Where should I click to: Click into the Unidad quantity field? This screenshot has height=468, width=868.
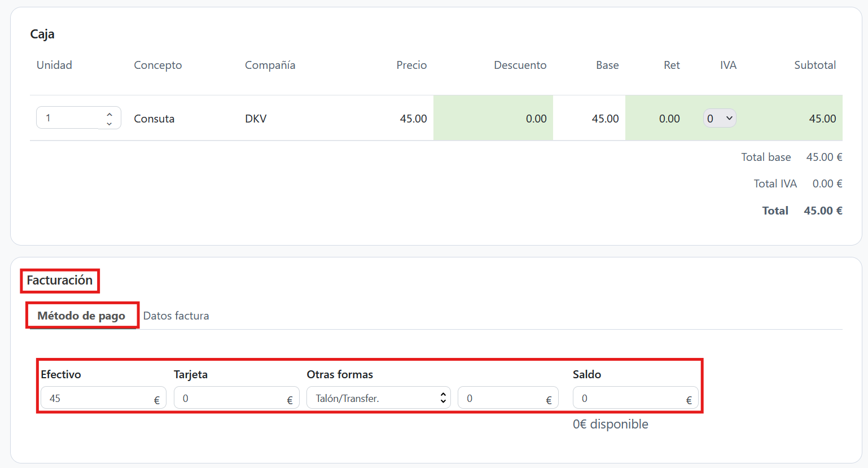tap(68, 118)
